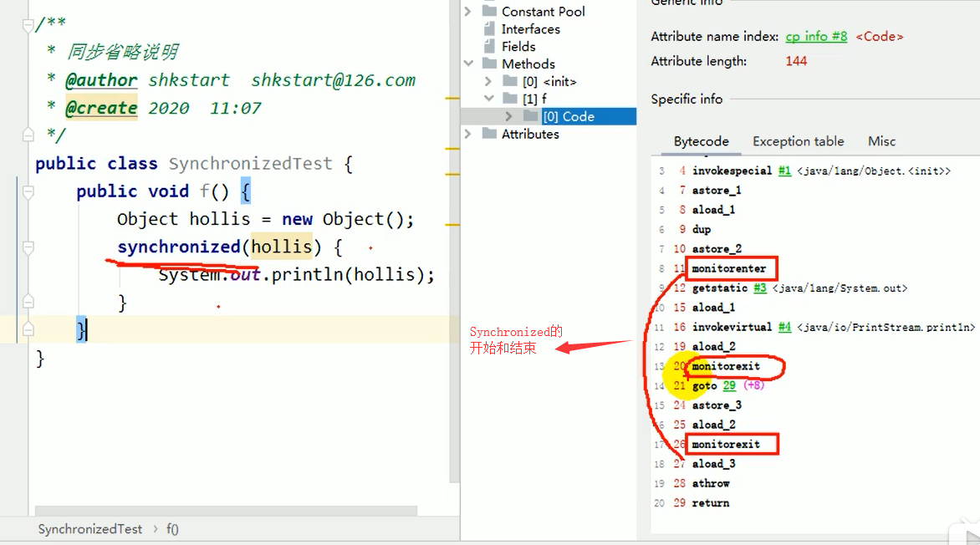Collapse the Methods tree node
The image size is (980, 545).
click(x=468, y=64)
